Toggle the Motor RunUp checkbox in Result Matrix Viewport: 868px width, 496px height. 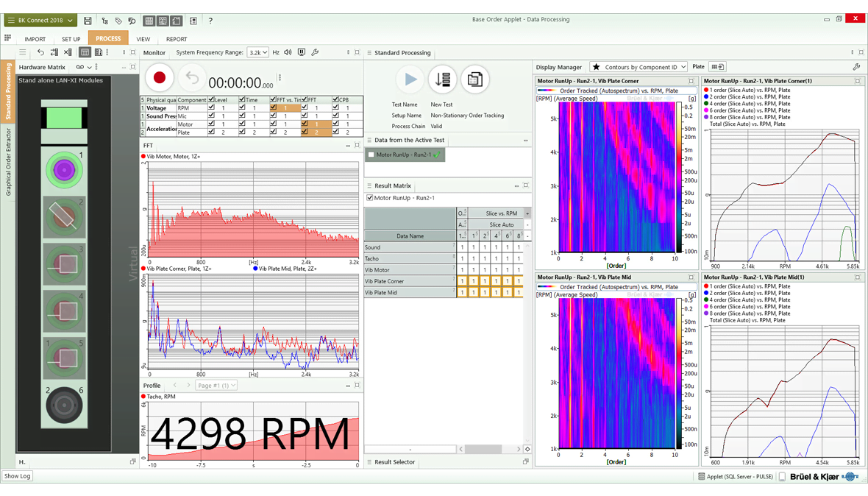(x=370, y=198)
